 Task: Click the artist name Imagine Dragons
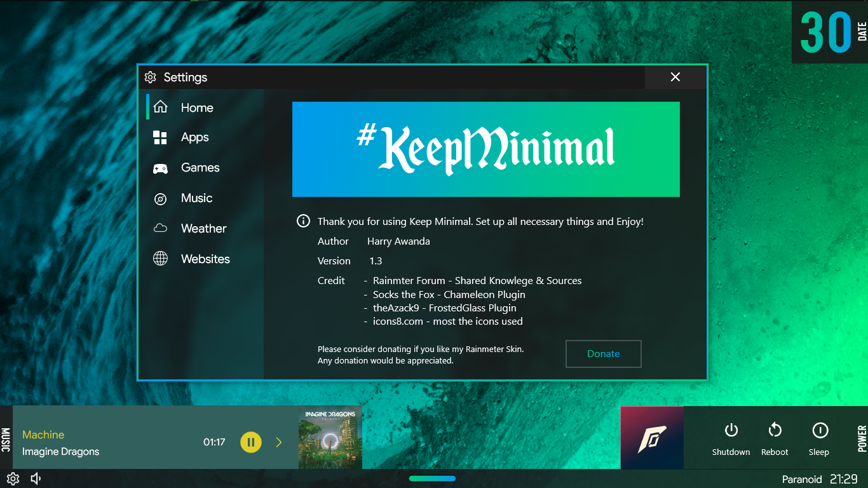click(x=61, y=452)
